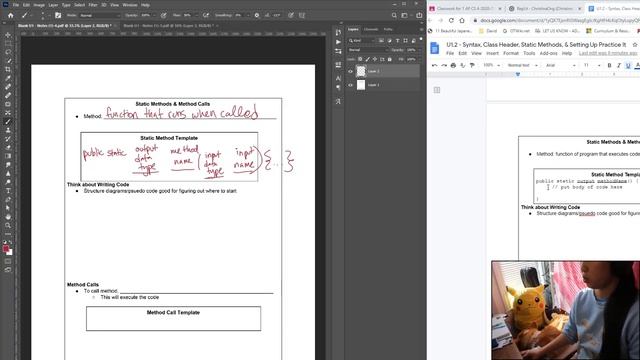This screenshot has height=360, width=640.
Task: Toggle underline formatting in Docs
Action: 628,65
